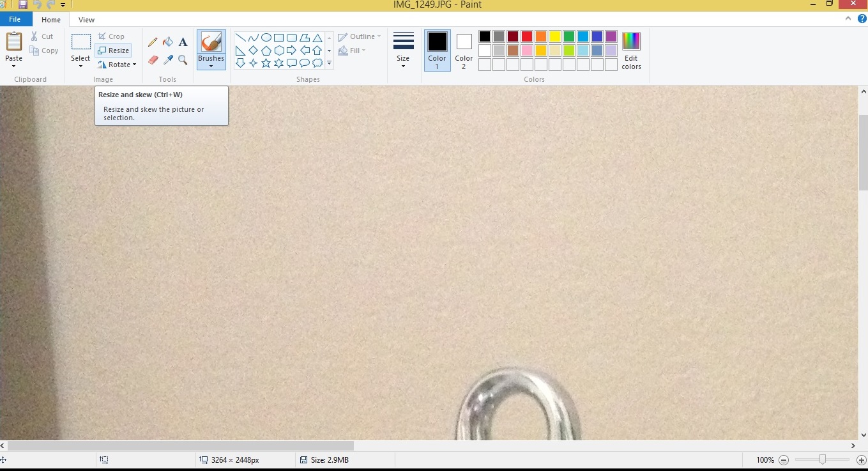Image resolution: width=868 pixels, height=471 pixels.
Task: Select the Text tool
Action: point(183,42)
